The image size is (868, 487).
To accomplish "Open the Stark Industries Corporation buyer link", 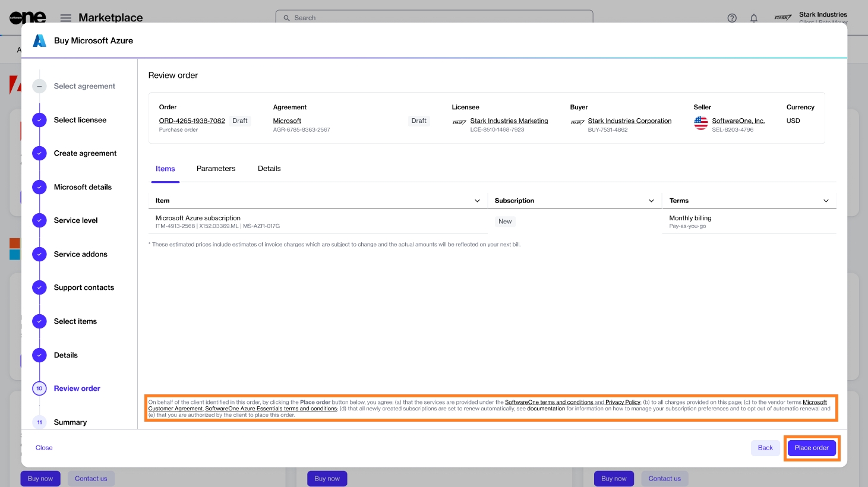I will (x=629, y=121).
